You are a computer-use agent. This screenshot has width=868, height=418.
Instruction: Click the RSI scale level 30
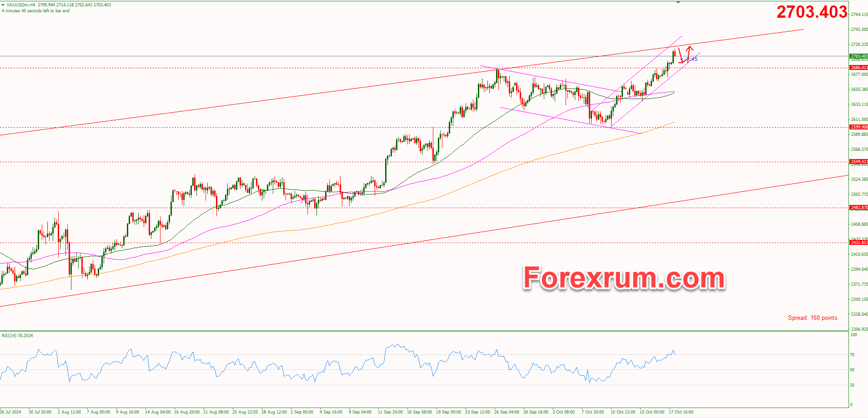tap(853, 385)
